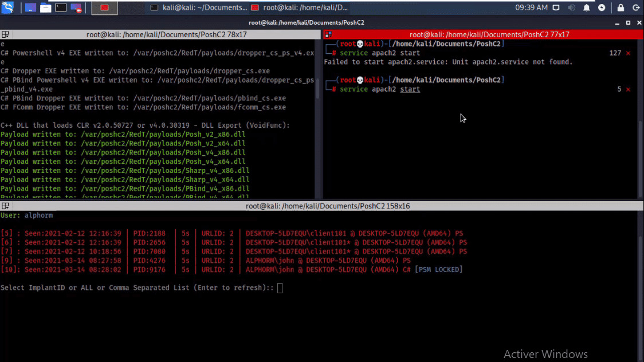Click implant row [7] PID:7080
Viewport: 644px width, 362px height.
[234, 251]
